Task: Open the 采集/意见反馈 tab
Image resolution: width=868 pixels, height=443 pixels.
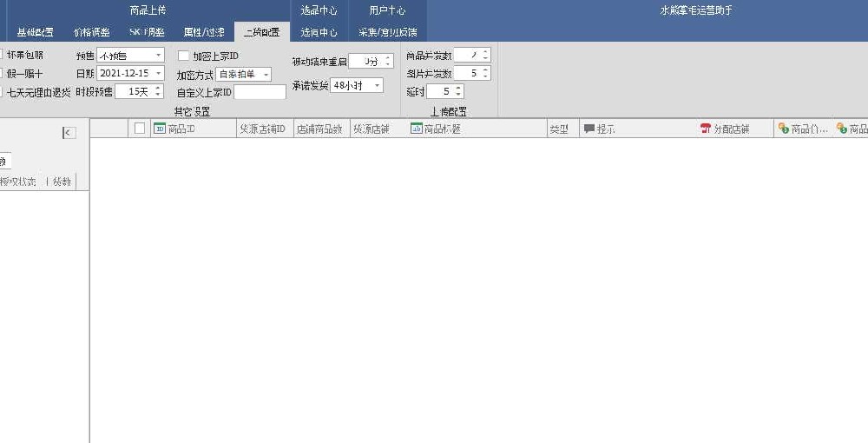Action: click(x=387, y=32)
